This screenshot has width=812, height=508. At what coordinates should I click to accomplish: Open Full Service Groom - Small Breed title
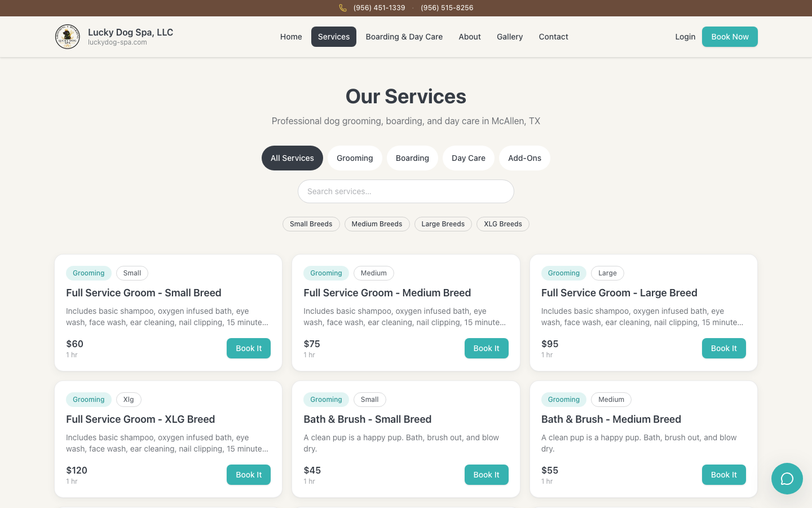[144, 293]
